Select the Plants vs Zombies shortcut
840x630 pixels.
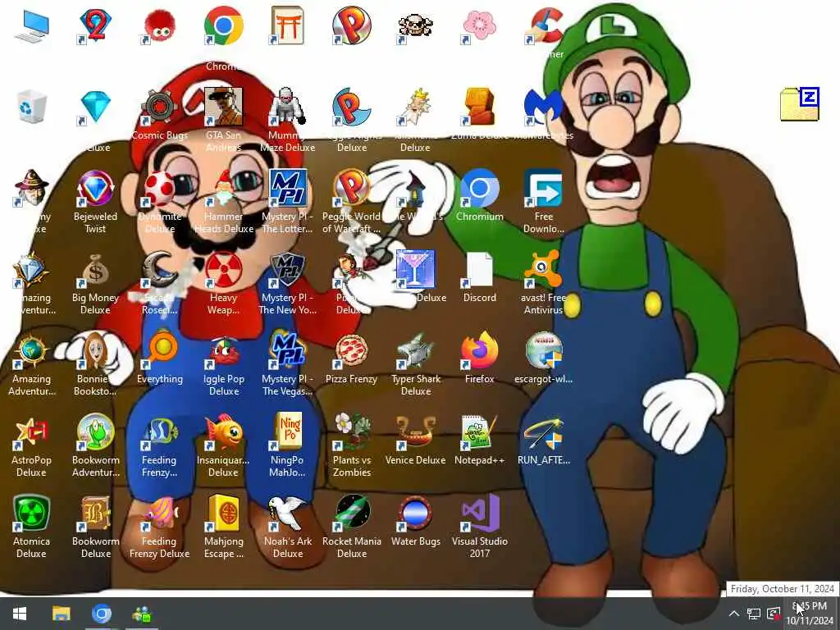click(351, 433)
